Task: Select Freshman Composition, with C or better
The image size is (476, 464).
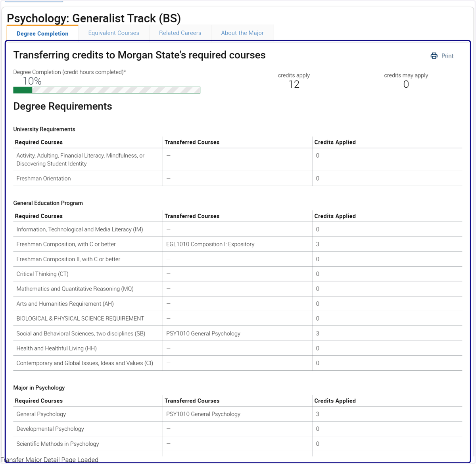Action: (66, 244)
